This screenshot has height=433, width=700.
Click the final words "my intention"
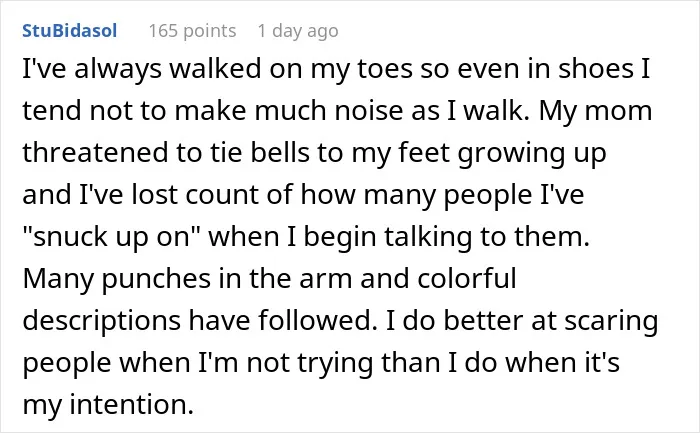[x=108, y=404]
